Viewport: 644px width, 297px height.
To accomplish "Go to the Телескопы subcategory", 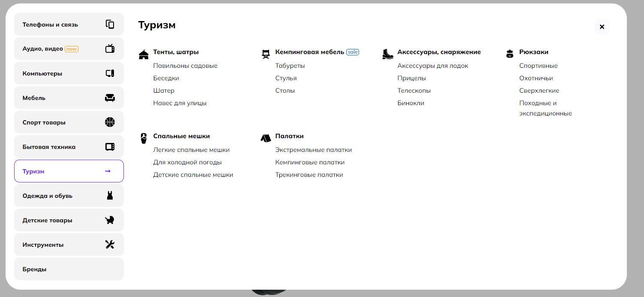I will coord(414,91).
